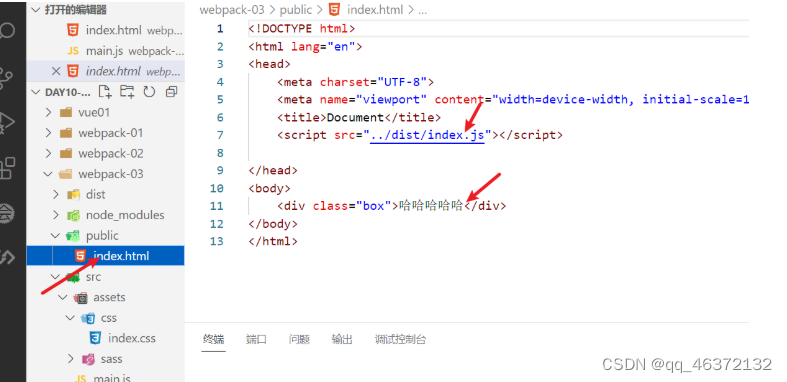Close the italic index.html open editor
Screen dimensions: 787x382
(x=56, y=71)
